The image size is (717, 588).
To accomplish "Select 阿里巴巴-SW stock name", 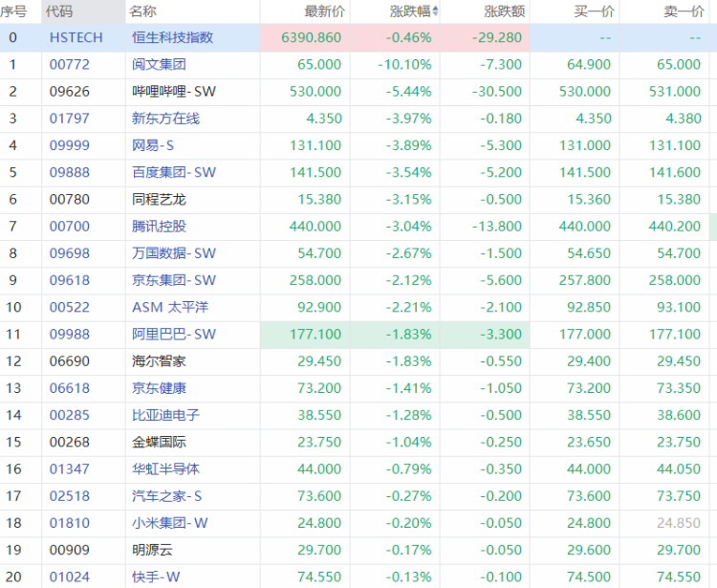I will coord(174,335).
